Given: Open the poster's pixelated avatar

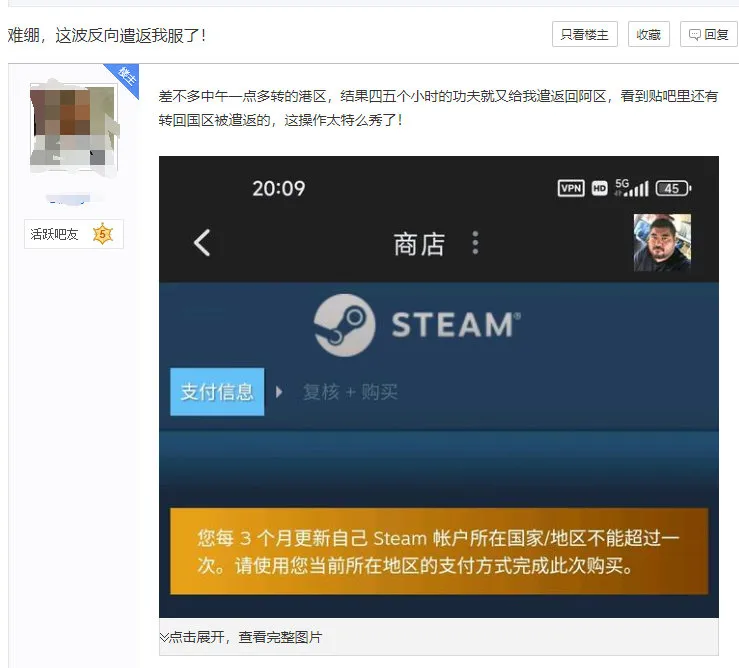Looking at the screenshot, I should (72, 128).
